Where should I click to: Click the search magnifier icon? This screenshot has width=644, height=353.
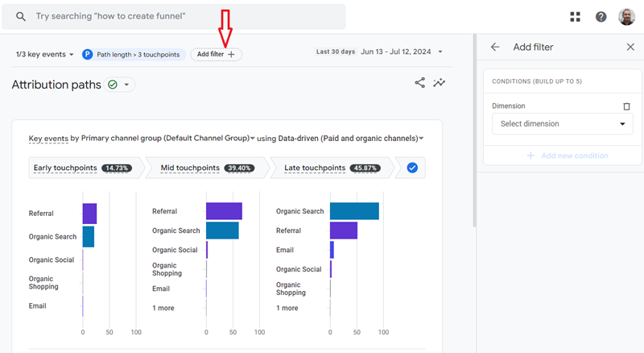tap(21, 16)
